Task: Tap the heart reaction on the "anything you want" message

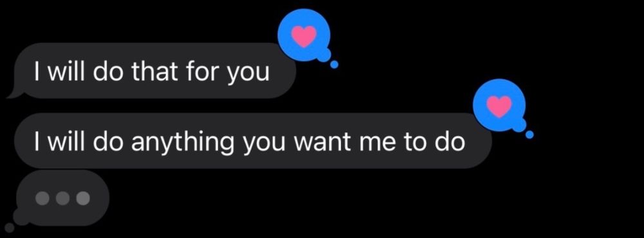Action: pyautogui.click(x=500, y=105)
